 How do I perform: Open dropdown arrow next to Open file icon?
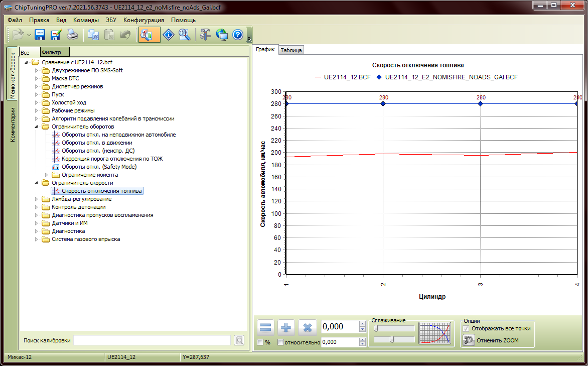pyautogui.click(x=29, y=35)
